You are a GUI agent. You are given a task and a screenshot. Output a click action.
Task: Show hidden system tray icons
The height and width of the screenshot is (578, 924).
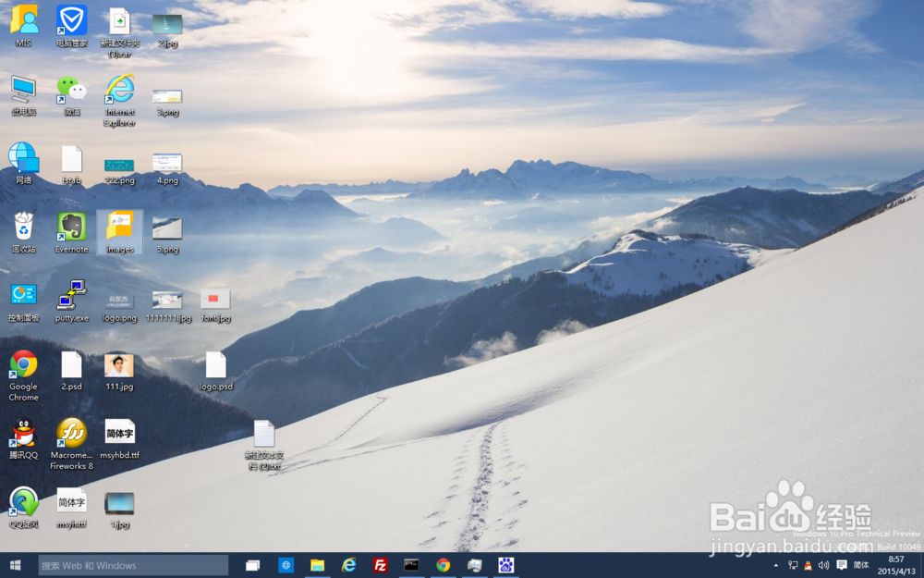point(776,565)
